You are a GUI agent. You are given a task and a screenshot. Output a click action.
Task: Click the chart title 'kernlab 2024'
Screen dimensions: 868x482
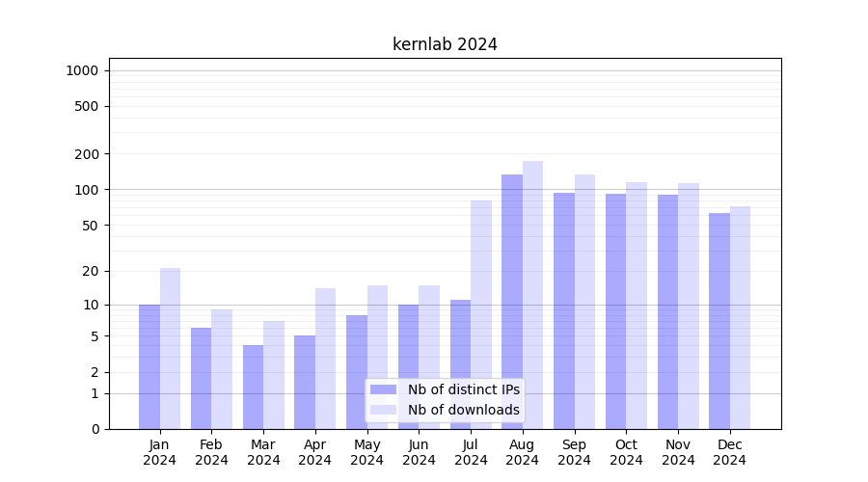(x=445, y=44)
